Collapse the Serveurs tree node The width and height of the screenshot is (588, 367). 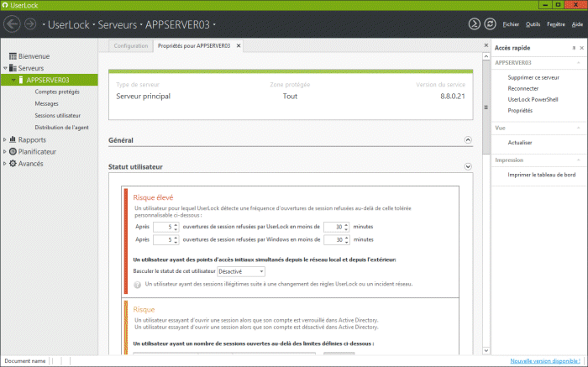click(5, 68)
